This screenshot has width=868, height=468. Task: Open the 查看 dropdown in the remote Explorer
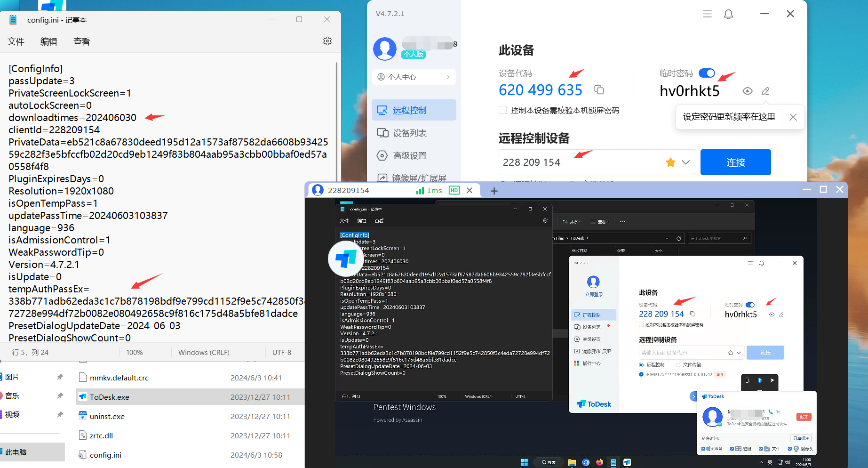pyautogui.click(x=600, y=222)
